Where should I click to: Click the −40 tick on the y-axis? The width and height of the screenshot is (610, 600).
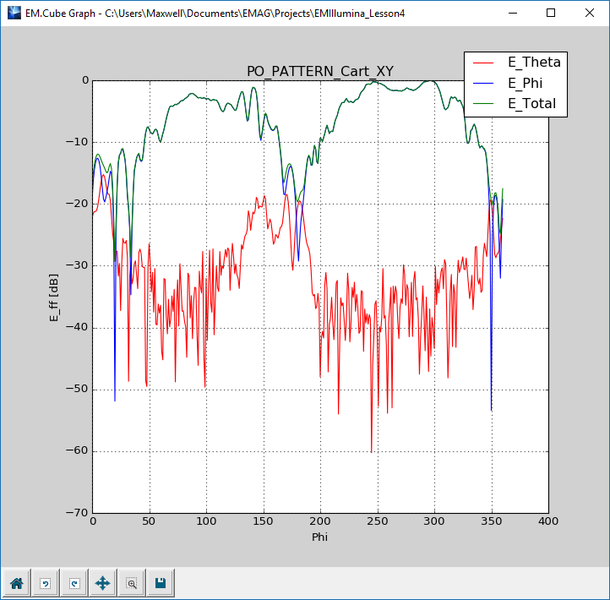point(76,327)
